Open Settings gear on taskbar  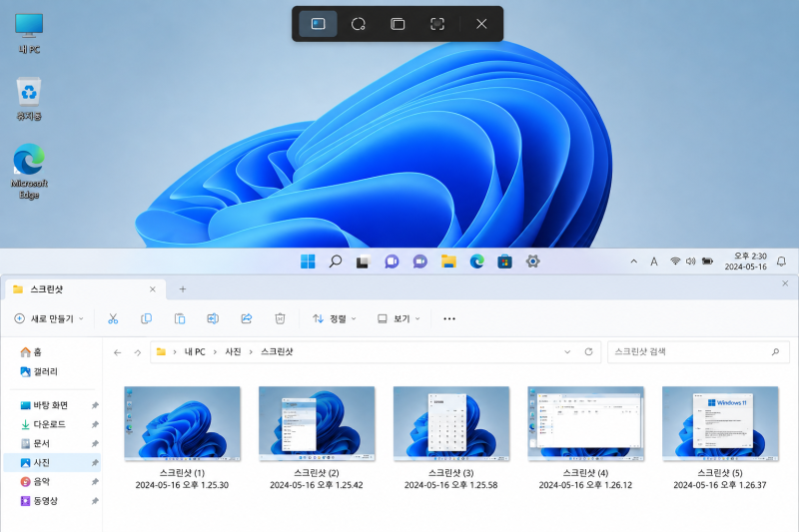(533, 262)
